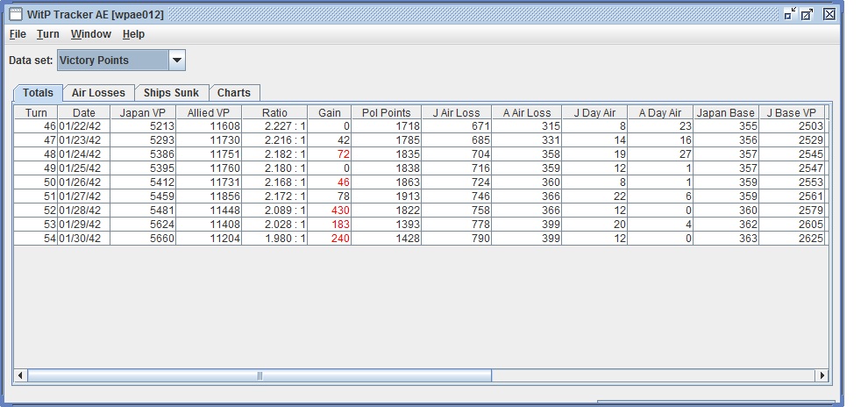Click the A Day Air column header

pos(660,113)
